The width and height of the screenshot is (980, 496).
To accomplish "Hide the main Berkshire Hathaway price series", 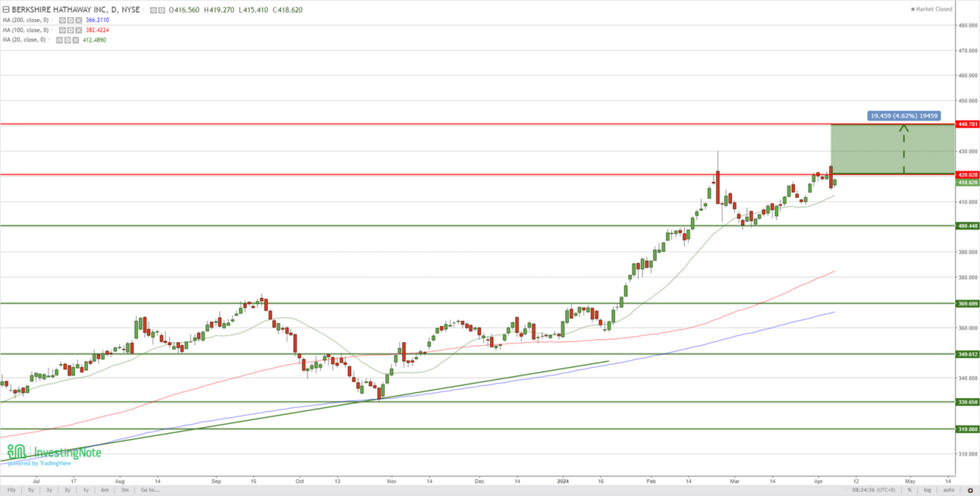I will tap(154, 10).
